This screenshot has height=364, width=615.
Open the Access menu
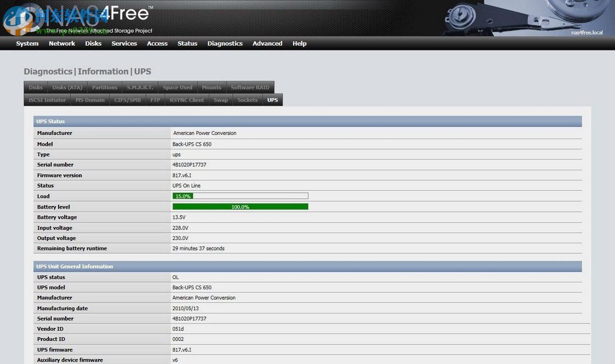[x=157, y=44]
